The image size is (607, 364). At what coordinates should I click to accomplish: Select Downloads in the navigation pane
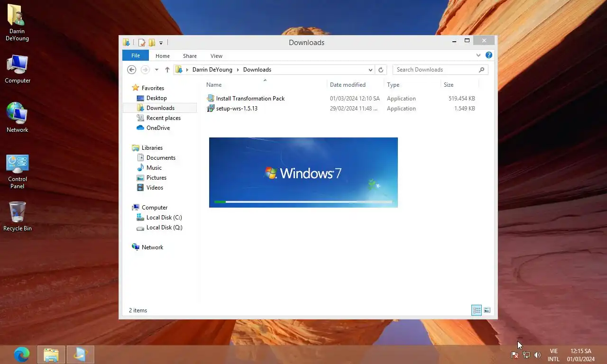[x=160, y=108]
